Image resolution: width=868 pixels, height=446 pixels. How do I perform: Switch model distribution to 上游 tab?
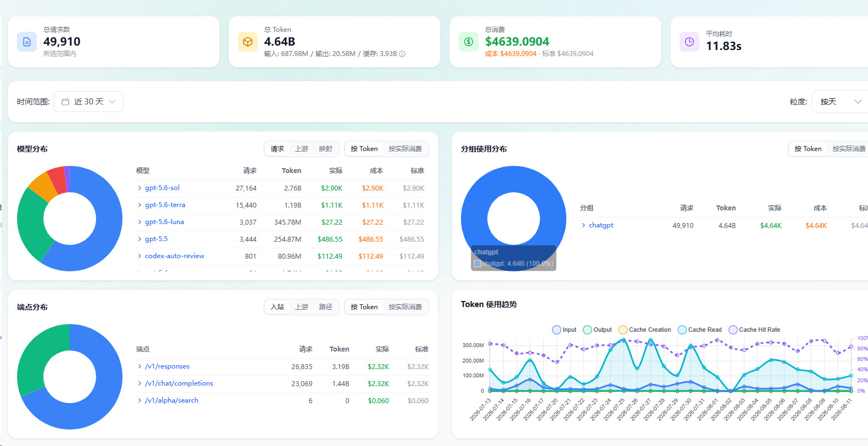pyautogui.click(x=302, y=149)
